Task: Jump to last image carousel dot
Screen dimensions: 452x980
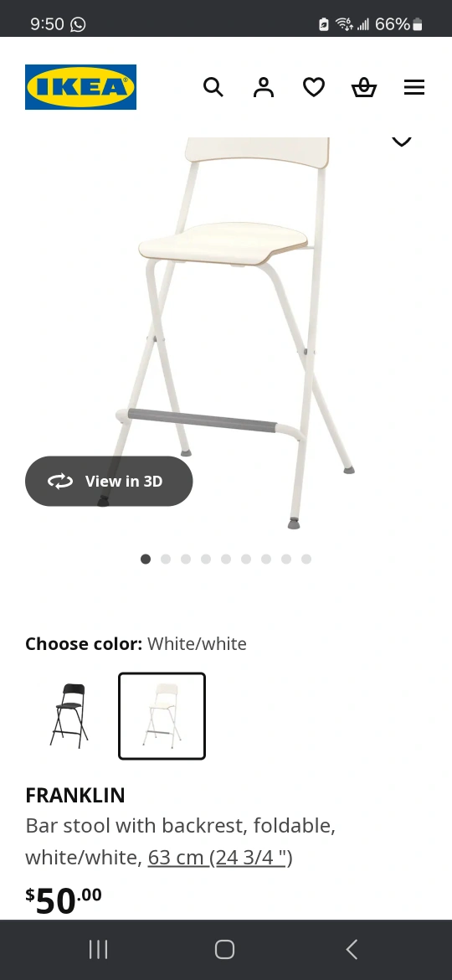Action: 306,559
